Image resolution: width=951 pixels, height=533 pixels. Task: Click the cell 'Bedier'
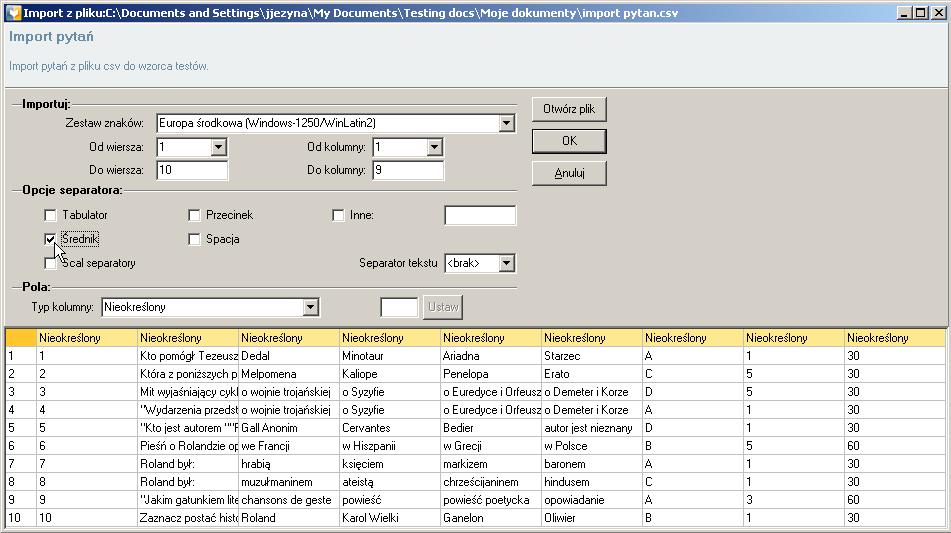point(491,427)
